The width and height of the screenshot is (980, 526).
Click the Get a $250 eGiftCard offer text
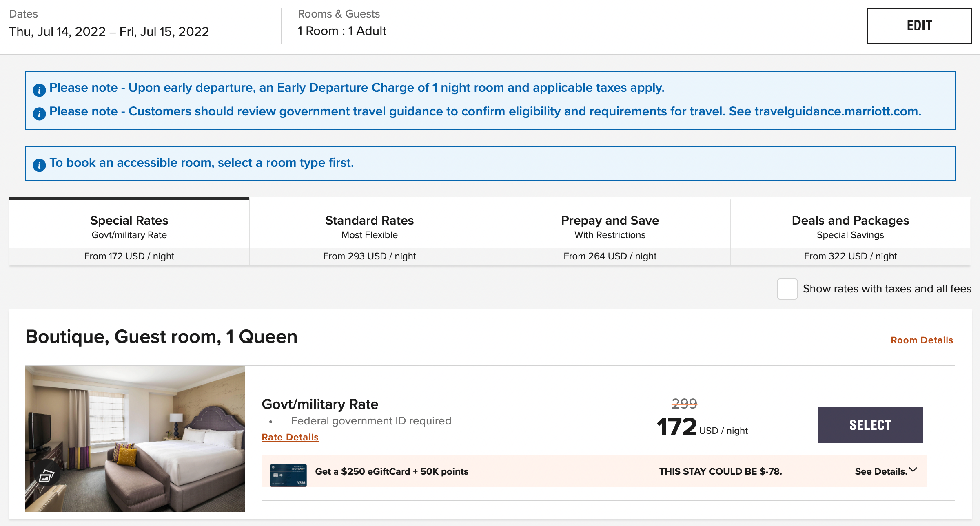coord(391,471)
